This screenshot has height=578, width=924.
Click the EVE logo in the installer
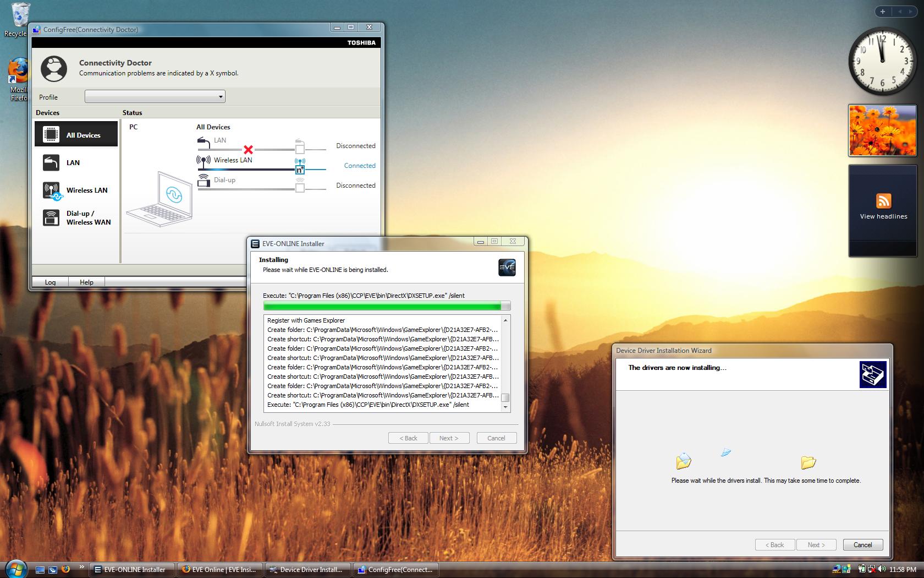click(507, 267)
